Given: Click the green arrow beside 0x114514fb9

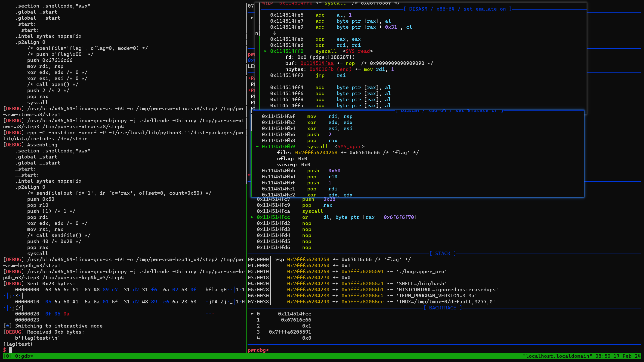Looking at the screenshot, I should [257, 146].
